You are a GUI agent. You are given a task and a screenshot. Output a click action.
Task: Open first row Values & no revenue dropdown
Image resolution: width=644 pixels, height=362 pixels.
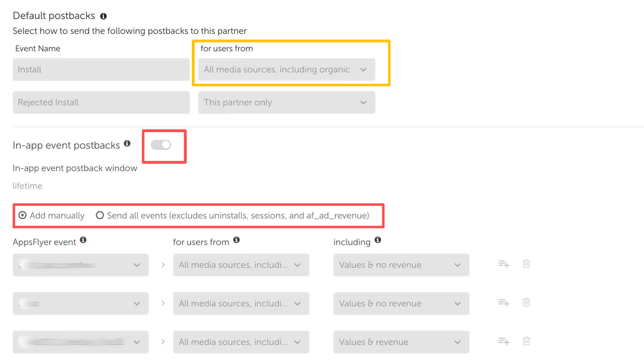click(x=401, y=265)
